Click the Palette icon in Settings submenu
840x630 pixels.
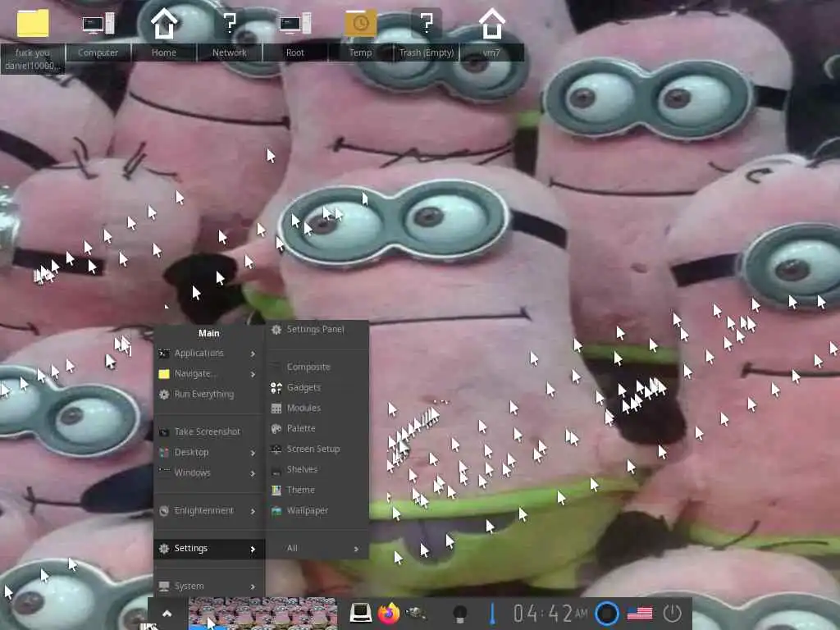click(276, 428)
